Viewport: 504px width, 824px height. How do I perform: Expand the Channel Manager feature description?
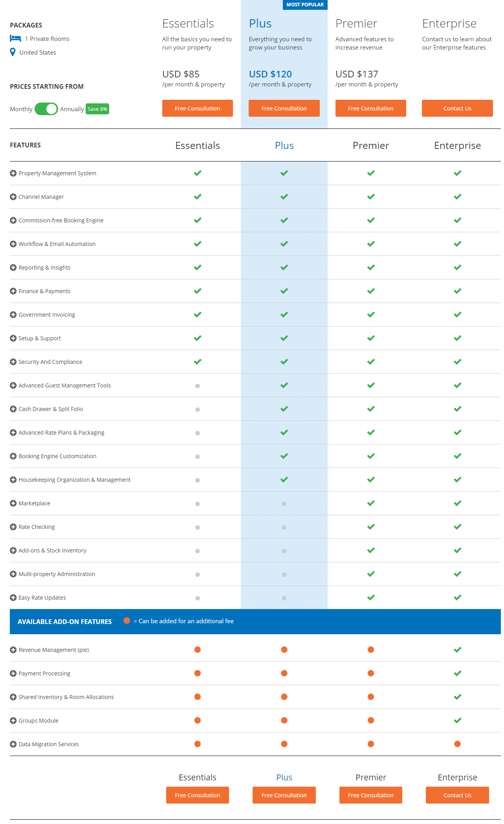coord(13,196)
